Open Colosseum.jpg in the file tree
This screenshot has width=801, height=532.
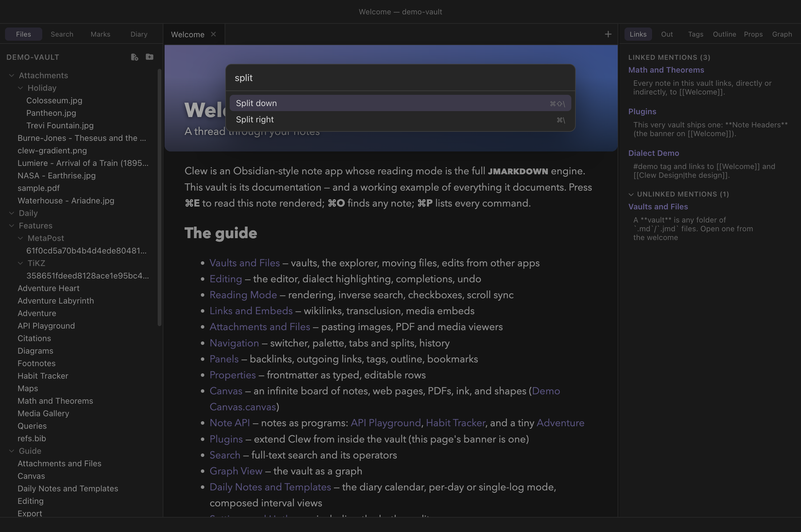(54, 100)
